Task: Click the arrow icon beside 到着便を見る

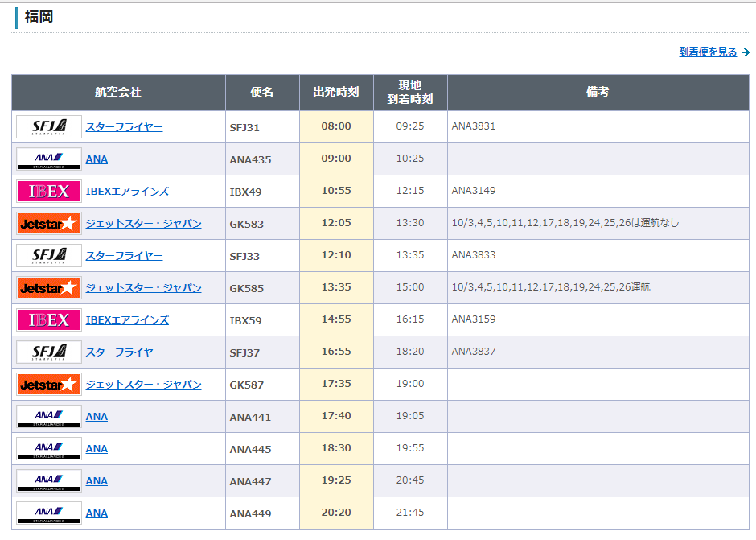Action: click(x=746, y=52)
